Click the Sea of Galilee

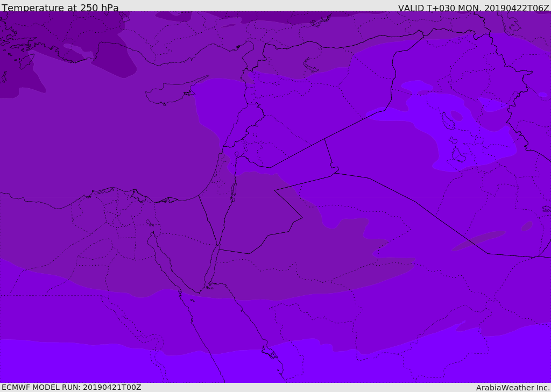(237, 154)
